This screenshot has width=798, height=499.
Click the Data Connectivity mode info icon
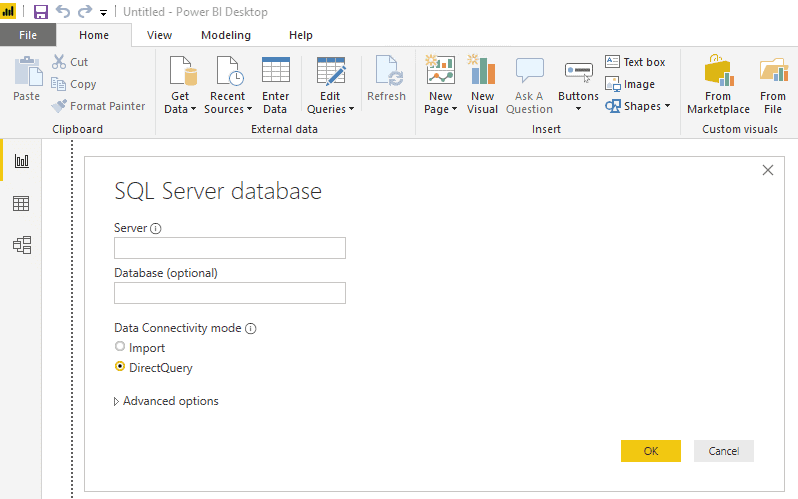pyautogui.click(x=250, y=328)
